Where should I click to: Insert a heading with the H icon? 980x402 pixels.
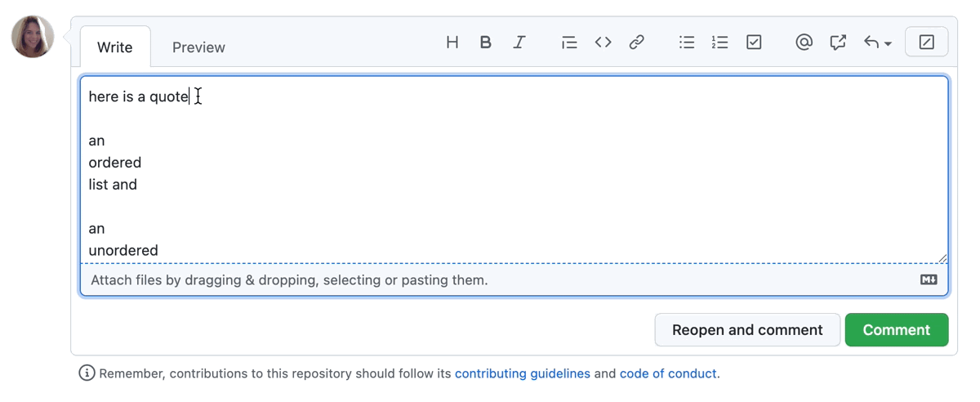coord(452,42)
